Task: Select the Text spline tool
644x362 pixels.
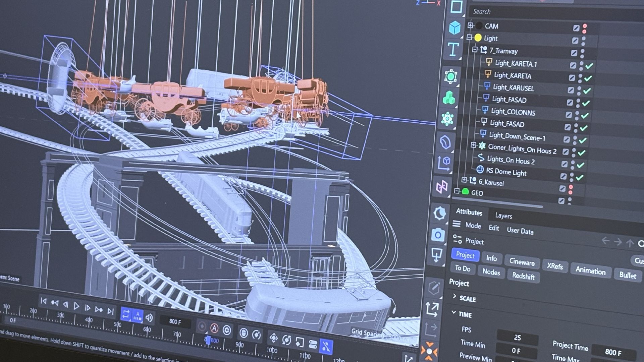Action: 453,50
